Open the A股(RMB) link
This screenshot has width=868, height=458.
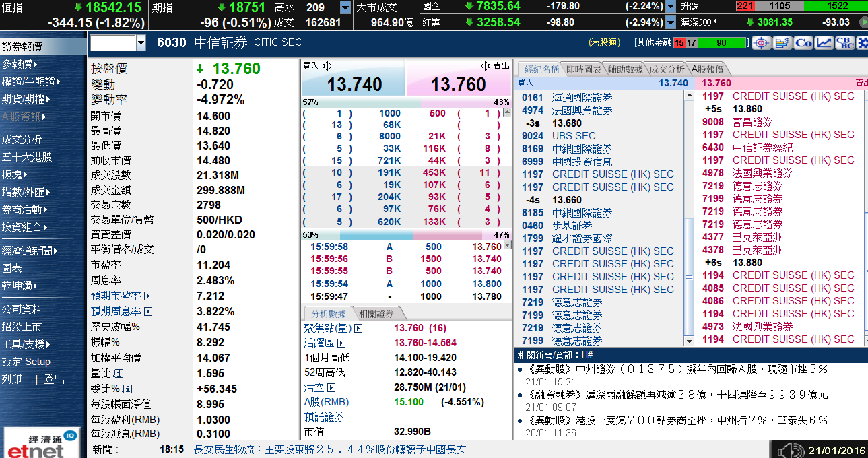[x=327, y=402]
